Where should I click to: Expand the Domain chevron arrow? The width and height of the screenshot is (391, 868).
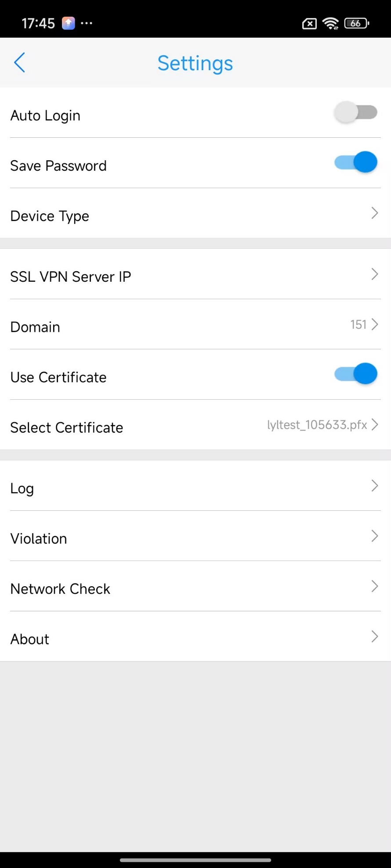click(375, 324)
